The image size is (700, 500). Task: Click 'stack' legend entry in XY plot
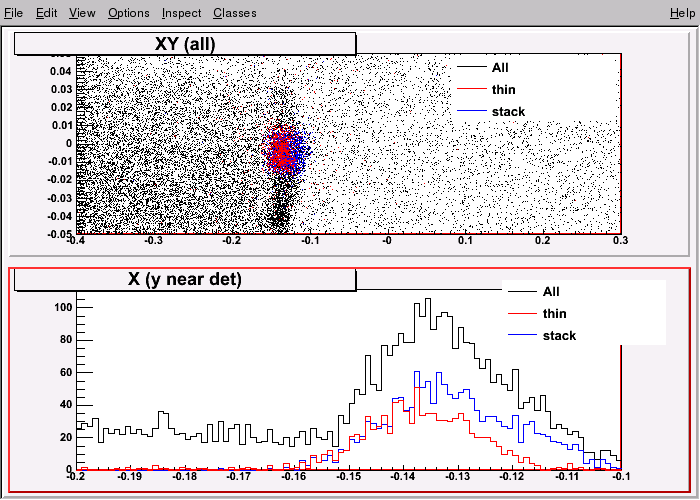(x=508, y=112)
